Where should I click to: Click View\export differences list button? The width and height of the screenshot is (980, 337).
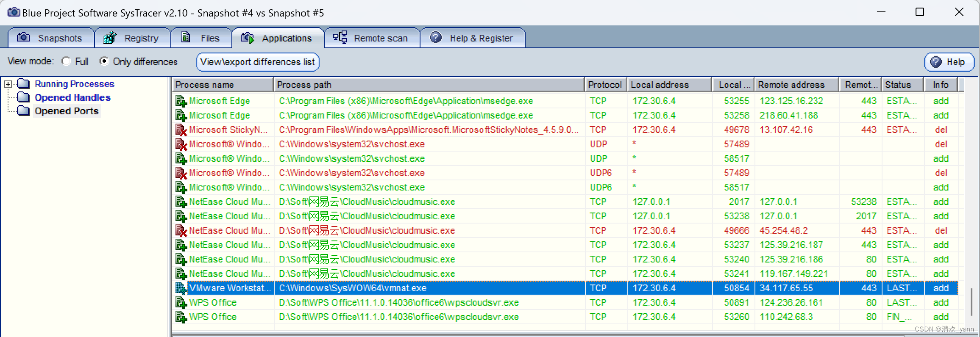pyautogui.click(x=257, y=62)
